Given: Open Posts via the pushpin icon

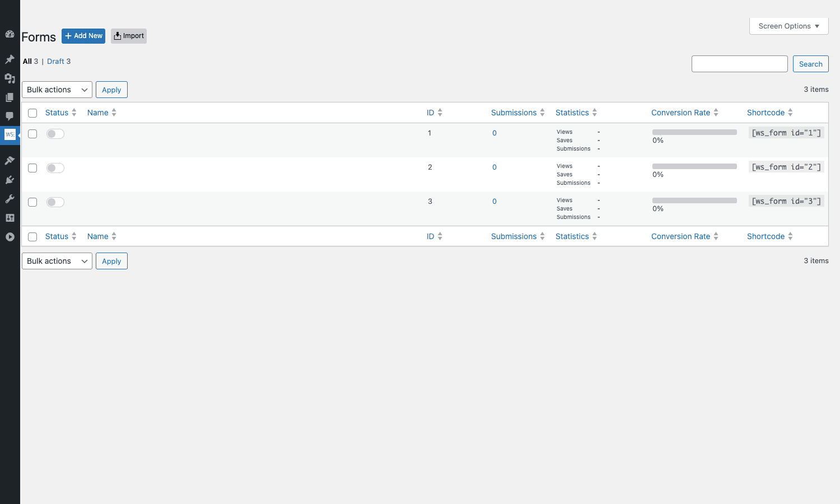Looking at the screenshot, I should coord(10,59).
